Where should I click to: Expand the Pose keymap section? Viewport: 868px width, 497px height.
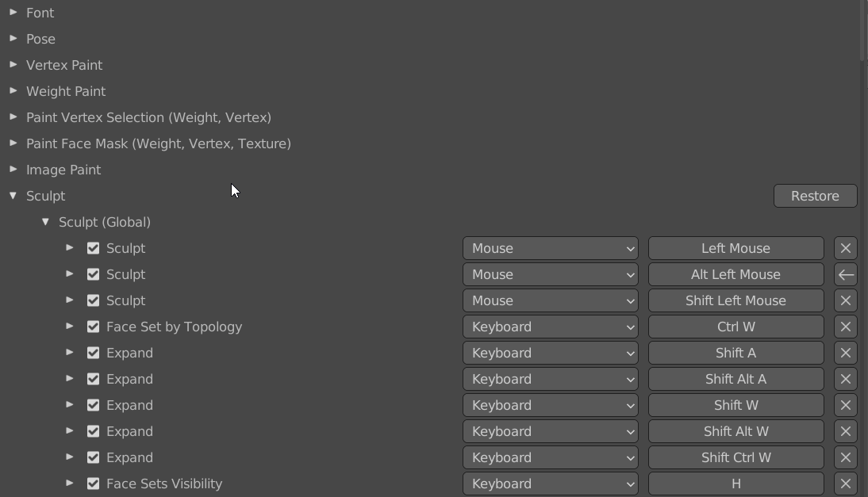click(13, 39)
